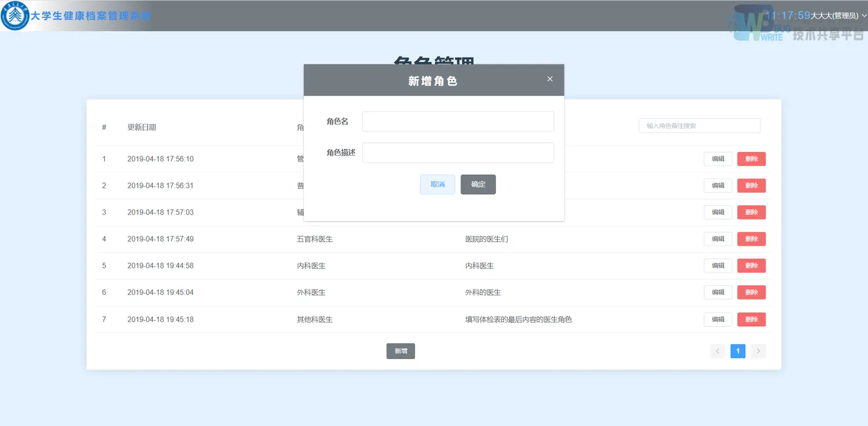Click the # column header
This screenshot has width=868, height=426.
click(x=104, y=128)
